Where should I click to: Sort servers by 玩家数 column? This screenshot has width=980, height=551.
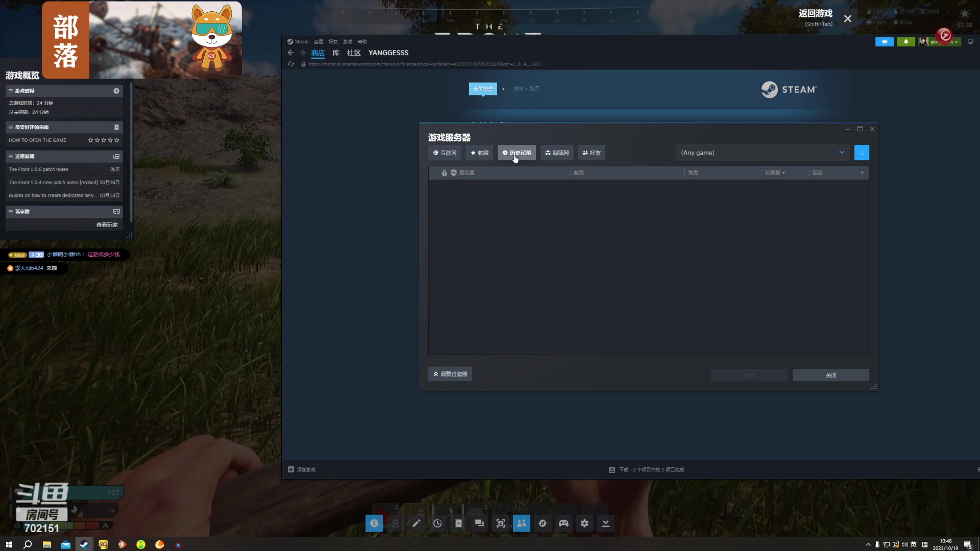point(774,173)
